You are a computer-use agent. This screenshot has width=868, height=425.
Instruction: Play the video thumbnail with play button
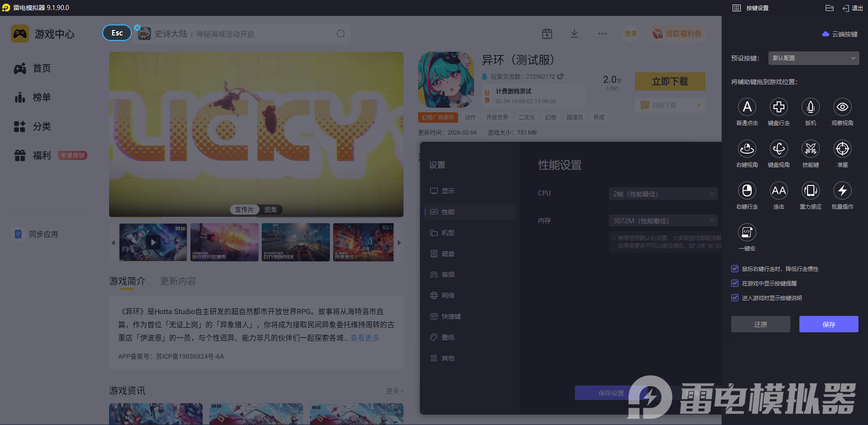(x=153, y=242)
